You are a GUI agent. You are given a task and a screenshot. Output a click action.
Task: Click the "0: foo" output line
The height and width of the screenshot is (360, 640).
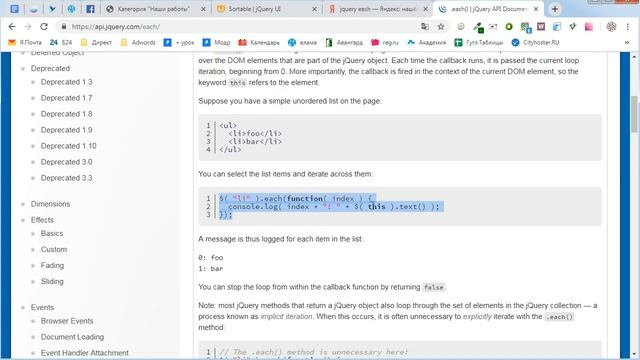[211, 258]
